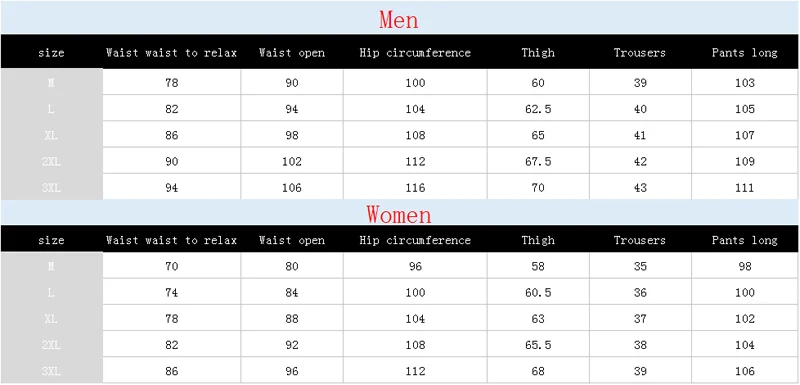
Task: Select Men's Trousers column header
Action: [x=640, y=53]
